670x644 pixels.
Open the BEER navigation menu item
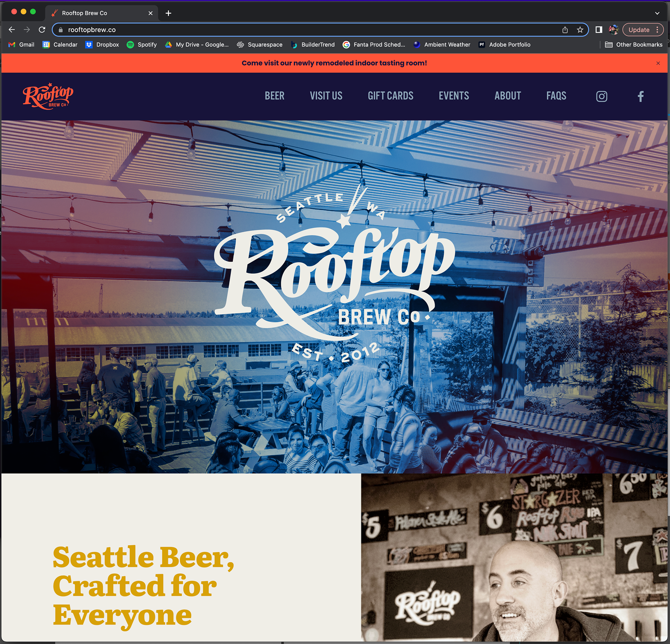(x=274, y=96)
